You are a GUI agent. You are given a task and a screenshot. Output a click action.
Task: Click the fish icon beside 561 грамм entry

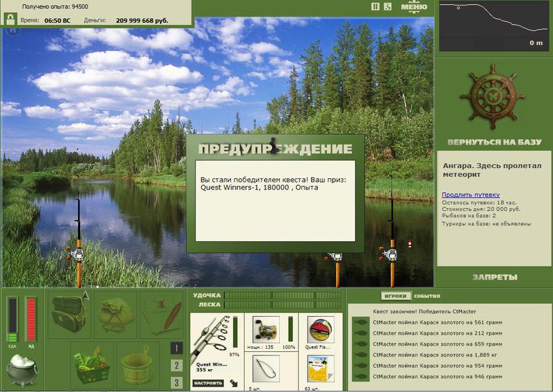pyautogui.click(x=360, y=322)
